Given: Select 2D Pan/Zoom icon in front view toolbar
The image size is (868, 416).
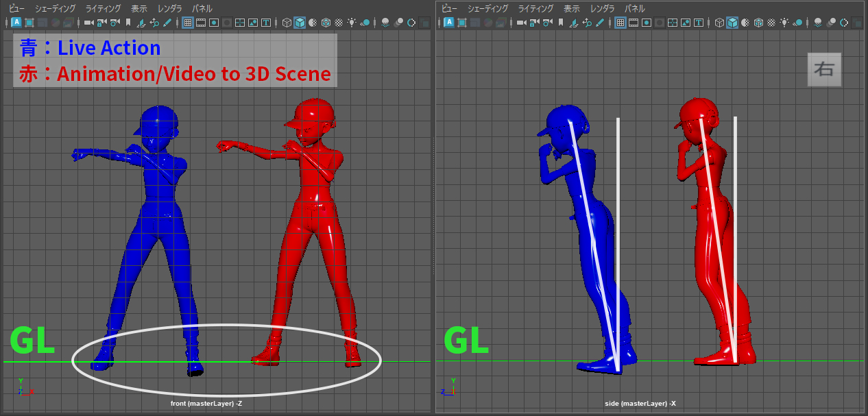Looking at the screenshot, I should tap(154, 23).
